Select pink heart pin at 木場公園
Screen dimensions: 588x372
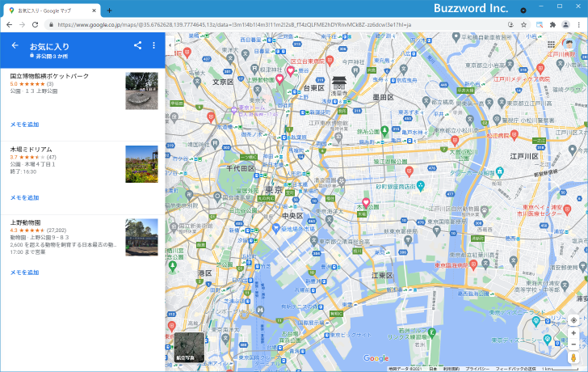pyautogui.click(x=366, y=203)
